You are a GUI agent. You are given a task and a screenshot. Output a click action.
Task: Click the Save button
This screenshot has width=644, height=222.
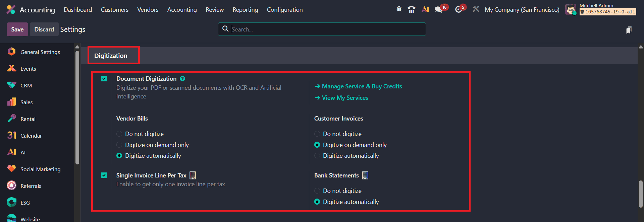pos(17,29)
